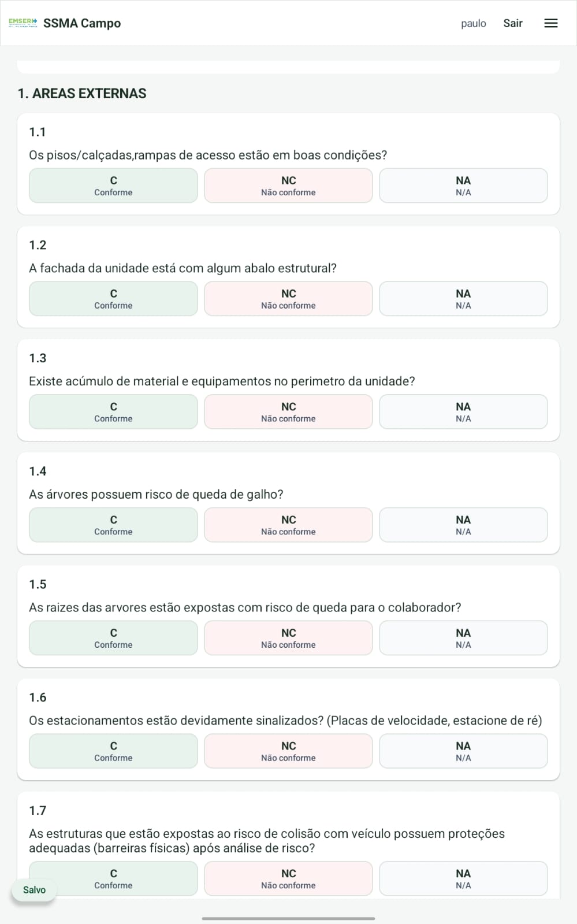Choose Não conforme for question 1.7
The height and width of the screenshot is (924, 577).
tap(288, 878)
